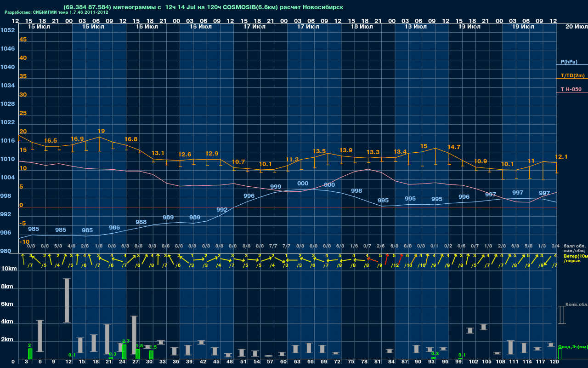Click temperature value '16.8'
Screen dimensions: 588x368
pyautogui.click(x=131, y=139)
